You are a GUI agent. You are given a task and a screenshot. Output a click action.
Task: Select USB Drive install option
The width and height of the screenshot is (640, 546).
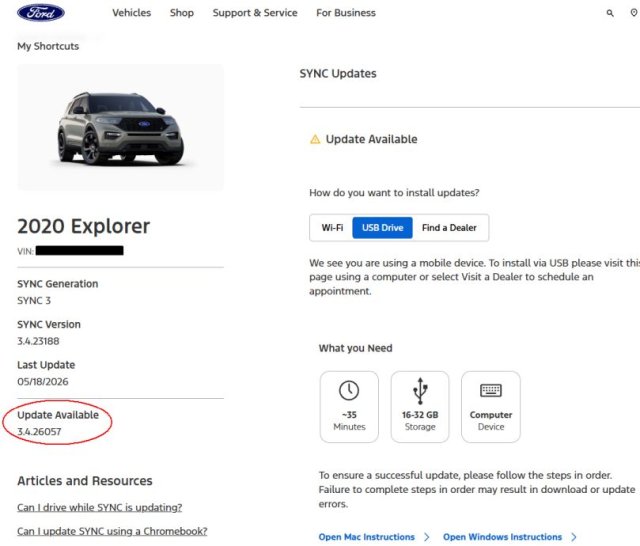pos(382,228)
